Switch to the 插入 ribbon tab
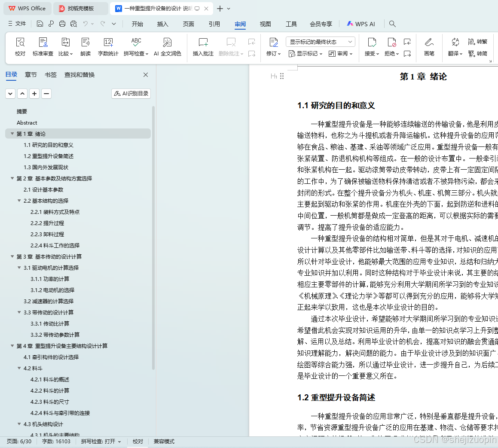This screenshot has height=448, width=498. 162,24
